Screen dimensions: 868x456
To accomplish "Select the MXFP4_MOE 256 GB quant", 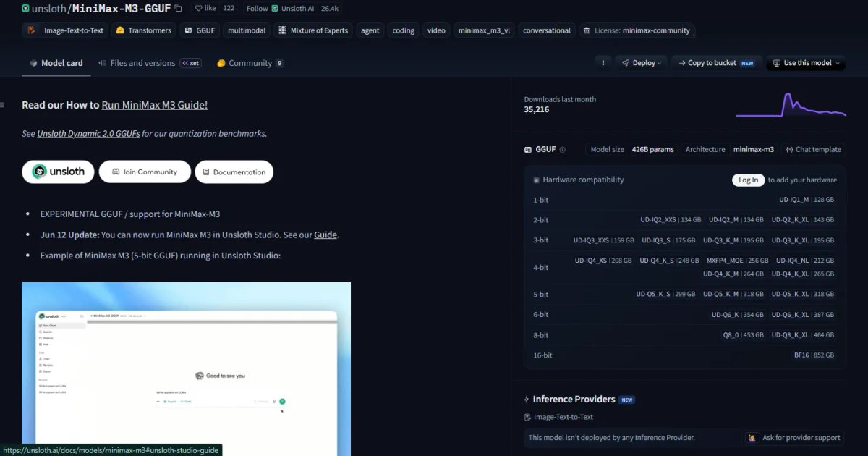I will 737,260.
